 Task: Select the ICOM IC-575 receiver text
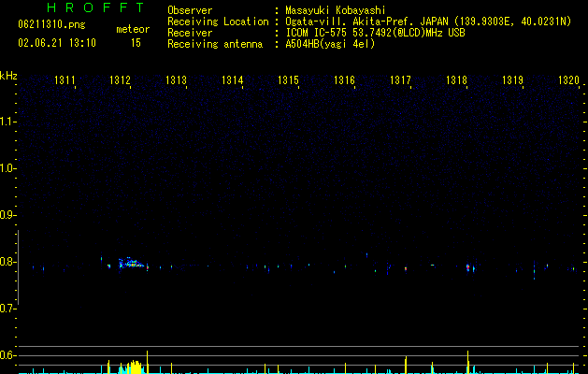(375, 33)
